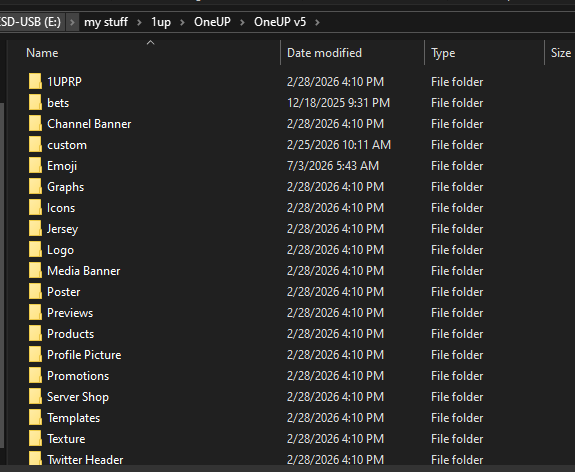Click empty area of the address bar
This screenshot has height=472, width=575.
point(447,22)
